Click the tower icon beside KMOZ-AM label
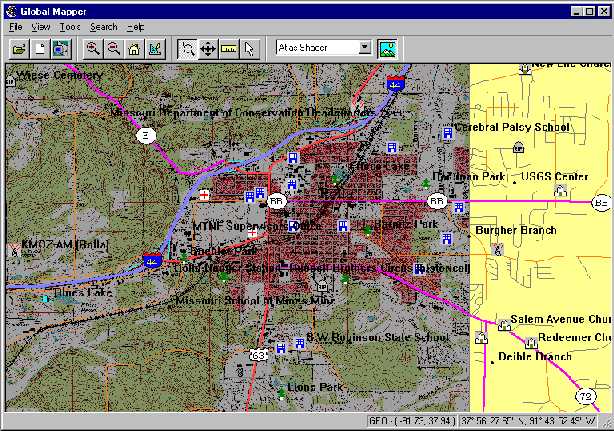This screenshot has width=614, height=431. [14, 250]
